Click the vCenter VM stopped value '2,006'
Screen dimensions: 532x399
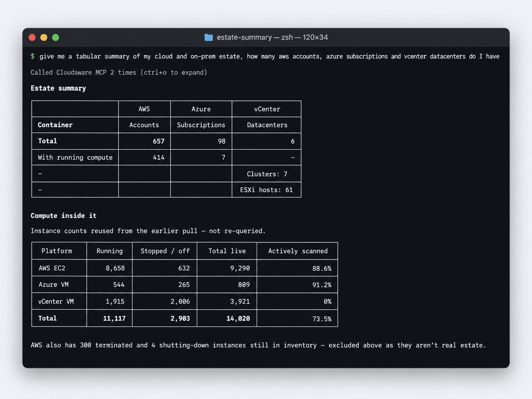[180, 302]
